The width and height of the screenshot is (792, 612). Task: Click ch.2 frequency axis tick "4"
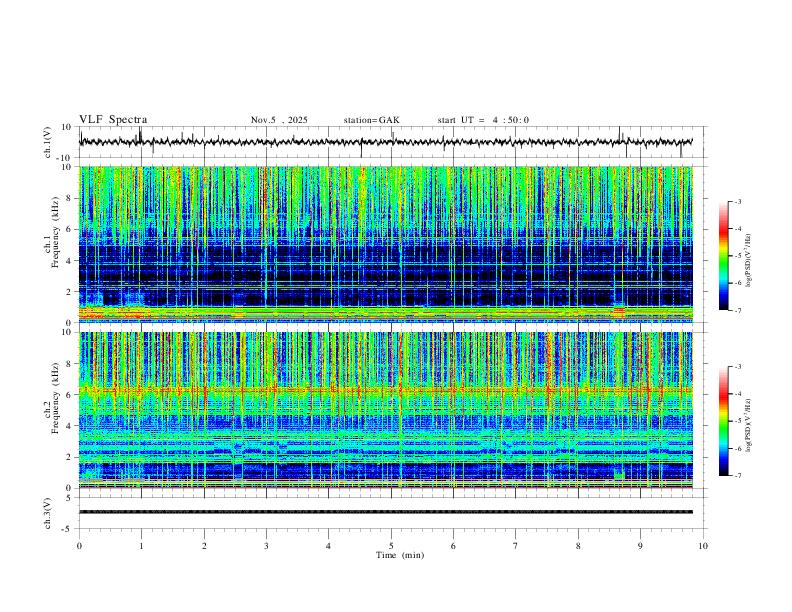click(x=70, y=426)
